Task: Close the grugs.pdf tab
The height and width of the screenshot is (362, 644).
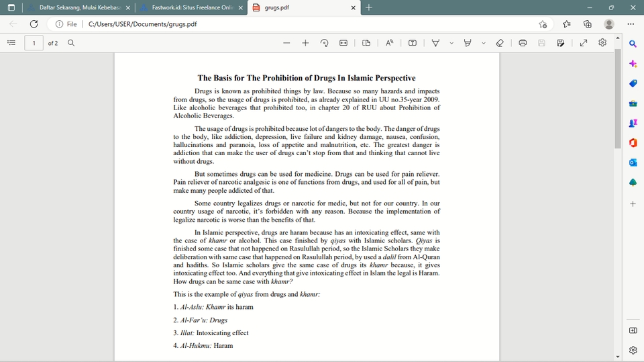Action: (x=354, y=8)
